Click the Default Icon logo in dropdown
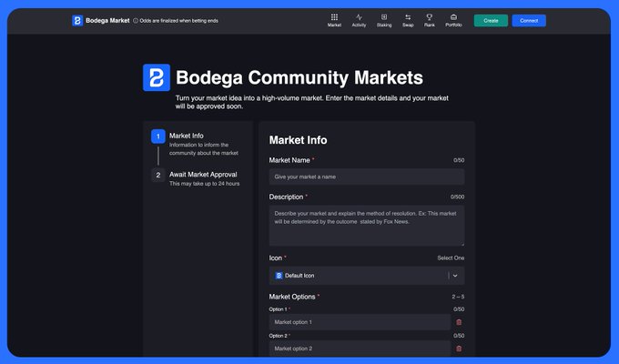619x364 pixels. [x=279, y=276]
